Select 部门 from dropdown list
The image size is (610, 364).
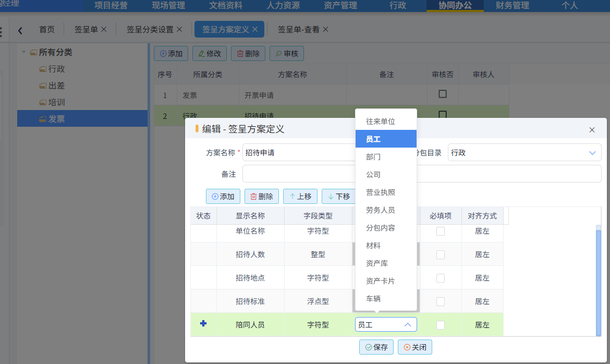coord(386,157)
